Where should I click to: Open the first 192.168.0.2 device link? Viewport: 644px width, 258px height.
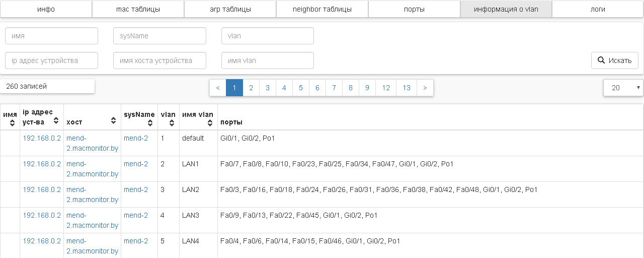tap(42, 138)
